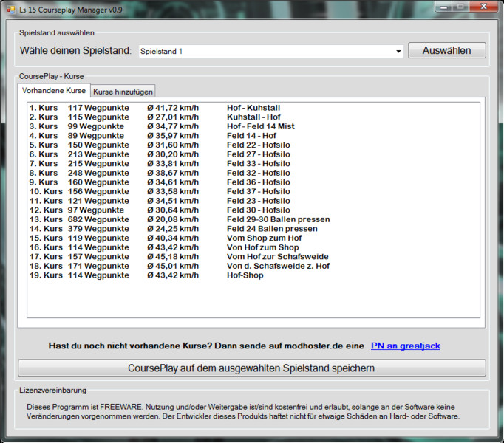Switch to the Kurse hinzufügen tab
The height and width of the screenshot is (443, 504).
tap(123, 91)
